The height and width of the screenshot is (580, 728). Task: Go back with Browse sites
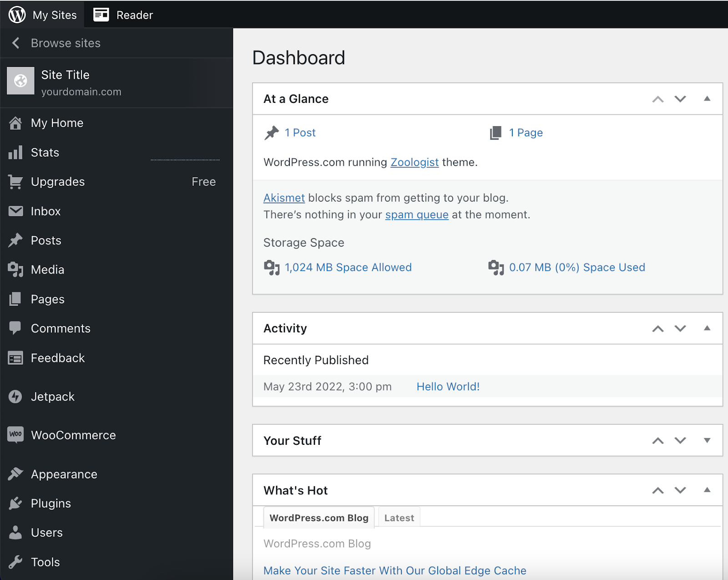point(65,43)
